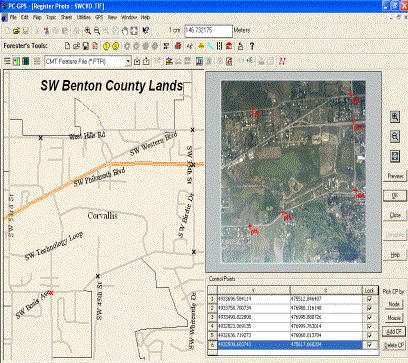Click zoom in icon beside the aerial photo

pyautogui.click(x=395, y=117)
